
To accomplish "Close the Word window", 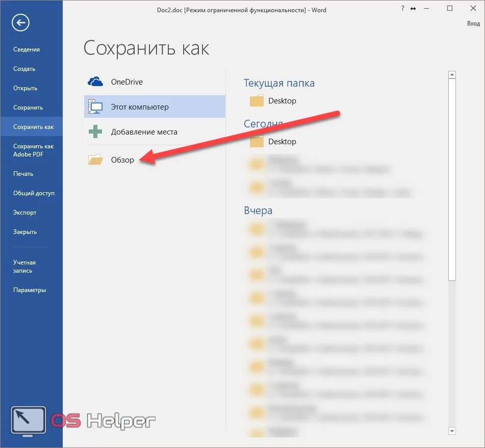I will (473, 8).
